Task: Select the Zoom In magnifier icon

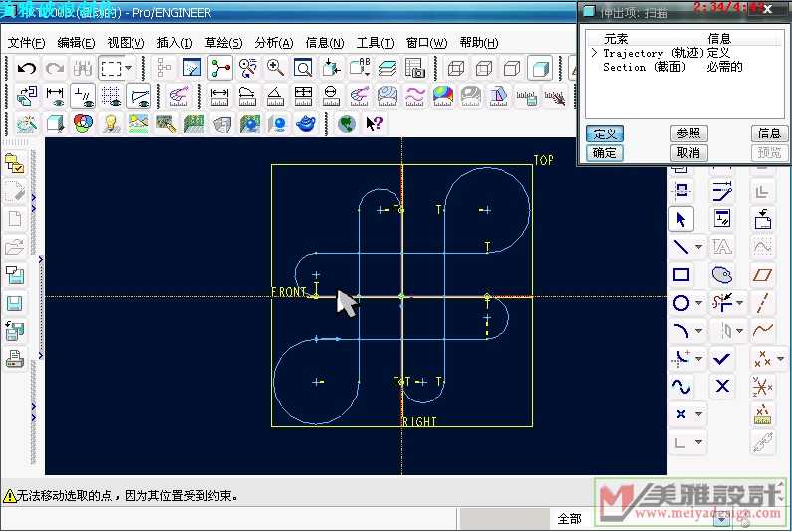Action: tap(275, 68)
